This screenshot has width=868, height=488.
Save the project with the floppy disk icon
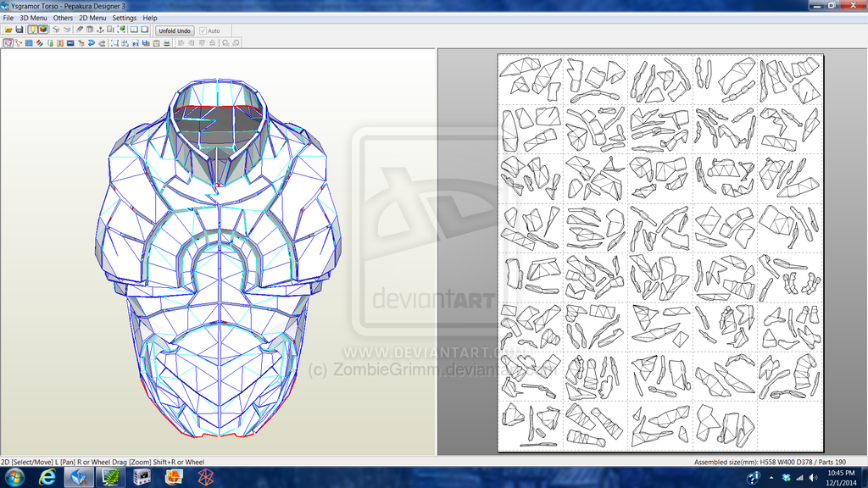click(x=19, y=30)
